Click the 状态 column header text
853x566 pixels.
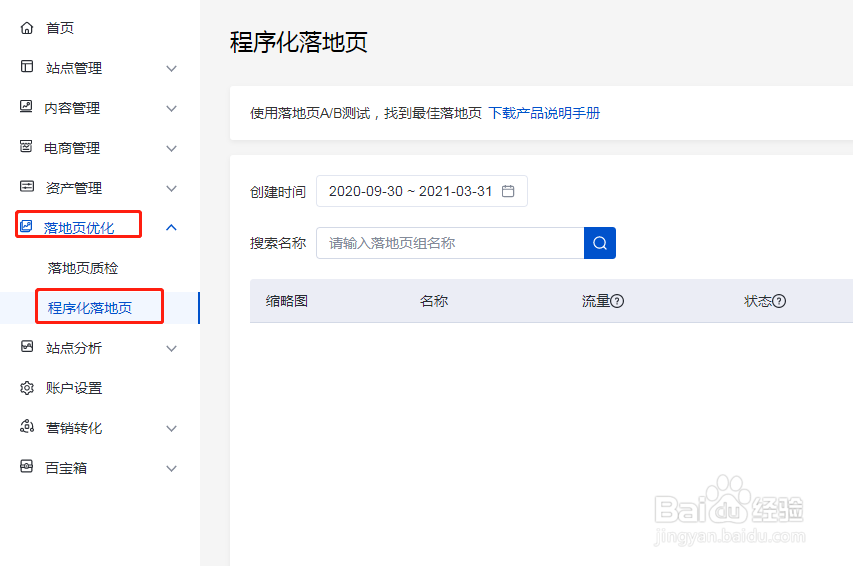click(x=758, y=301)
